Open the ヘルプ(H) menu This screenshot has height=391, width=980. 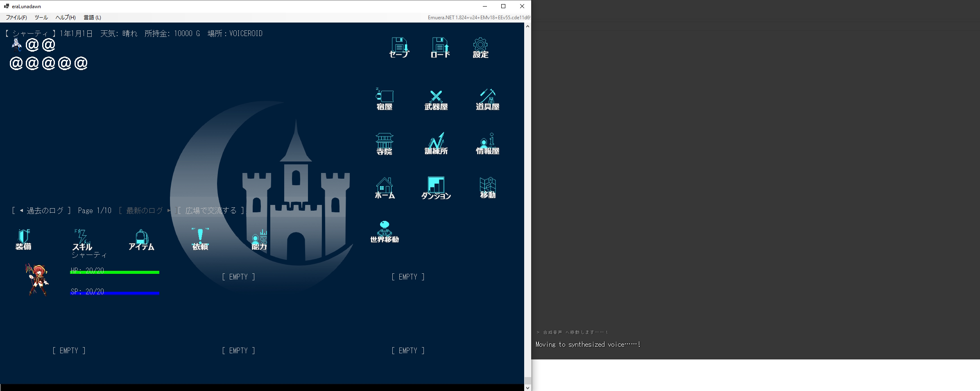pyautogui.click(x=66, y=17)
